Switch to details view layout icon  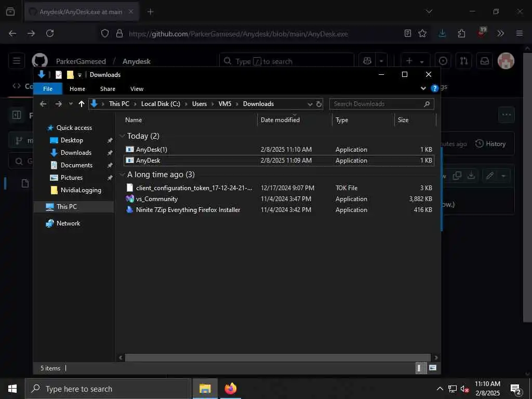pyautogui.click(x=421, y=368)
